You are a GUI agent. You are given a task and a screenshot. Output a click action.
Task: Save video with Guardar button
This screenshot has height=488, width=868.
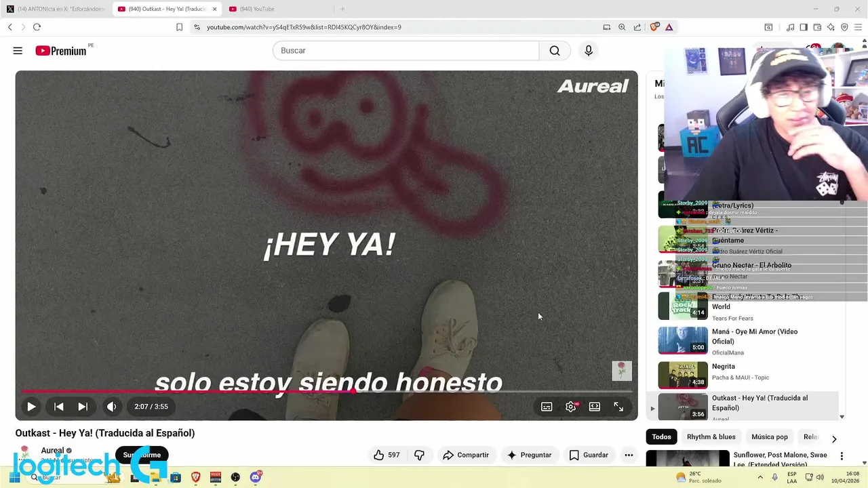pyautogui.click(x=589, y=455)
